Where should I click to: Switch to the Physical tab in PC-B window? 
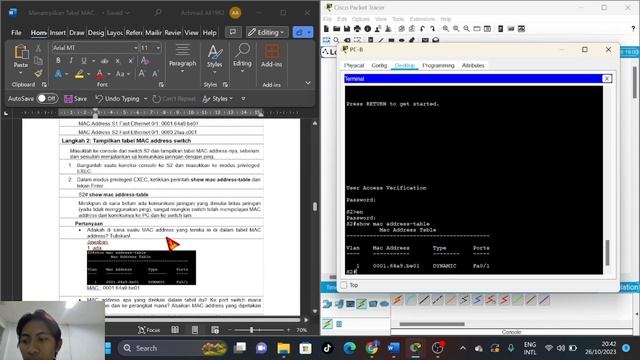[x=354, y=65]
